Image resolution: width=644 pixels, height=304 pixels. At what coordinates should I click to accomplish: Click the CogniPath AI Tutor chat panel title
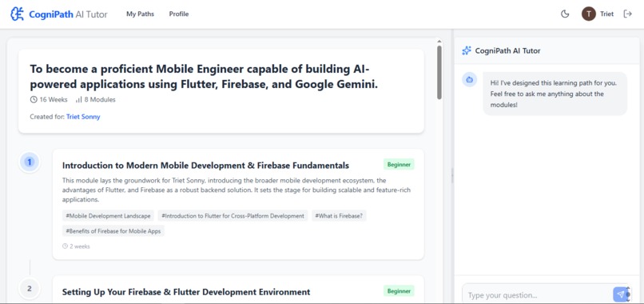(507, 50)
